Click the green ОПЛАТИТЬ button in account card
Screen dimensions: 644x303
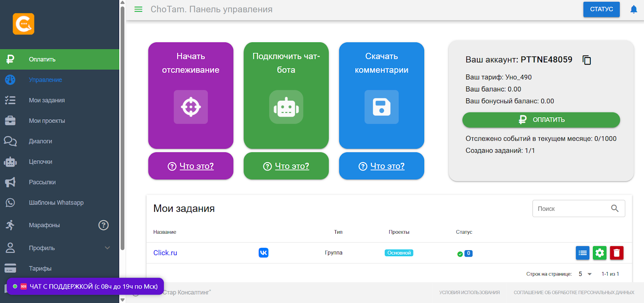tap(541, 120)
